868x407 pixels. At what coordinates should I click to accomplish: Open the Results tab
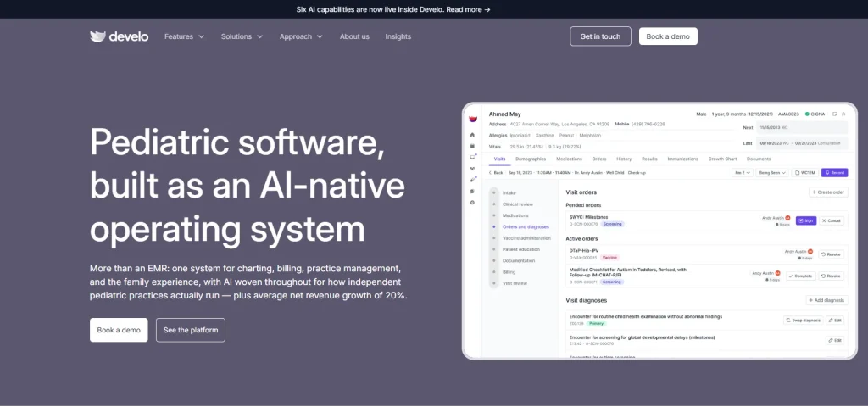(x=649, y=159)
